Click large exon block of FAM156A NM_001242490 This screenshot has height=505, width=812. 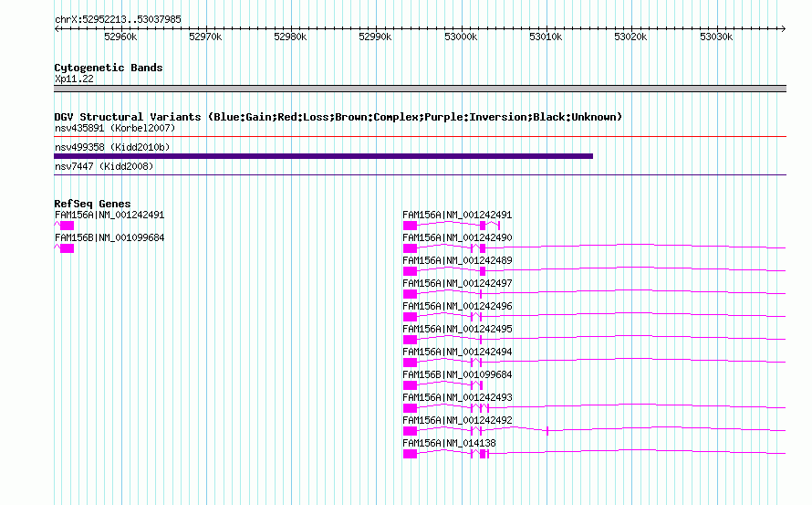coord(411,248)
